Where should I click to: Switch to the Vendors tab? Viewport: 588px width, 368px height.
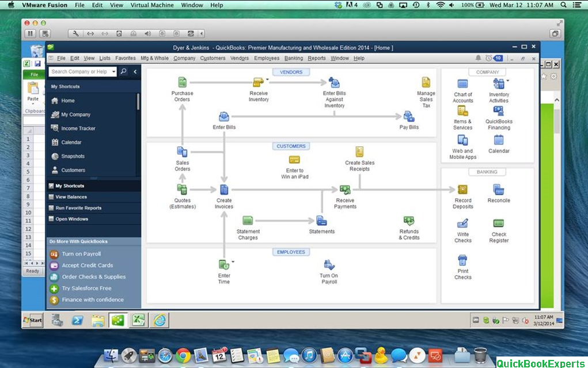[x=291, y=72]
